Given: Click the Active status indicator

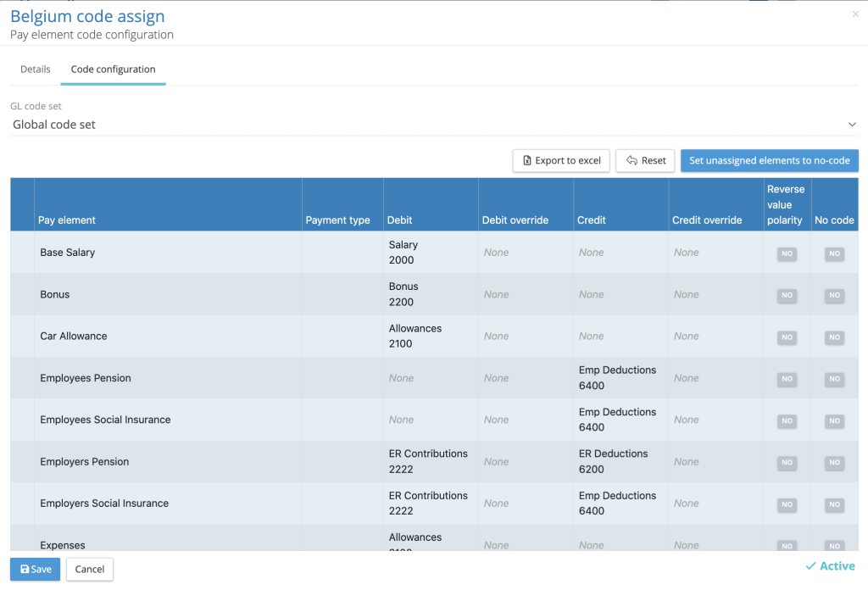Looking at the screenshot, I should (x=830, y=566).
